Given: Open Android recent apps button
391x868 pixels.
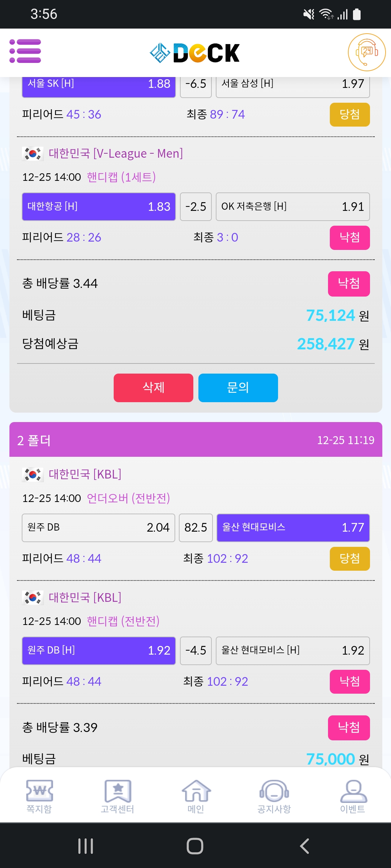Looking at the screenshot, I should point(86,846).
